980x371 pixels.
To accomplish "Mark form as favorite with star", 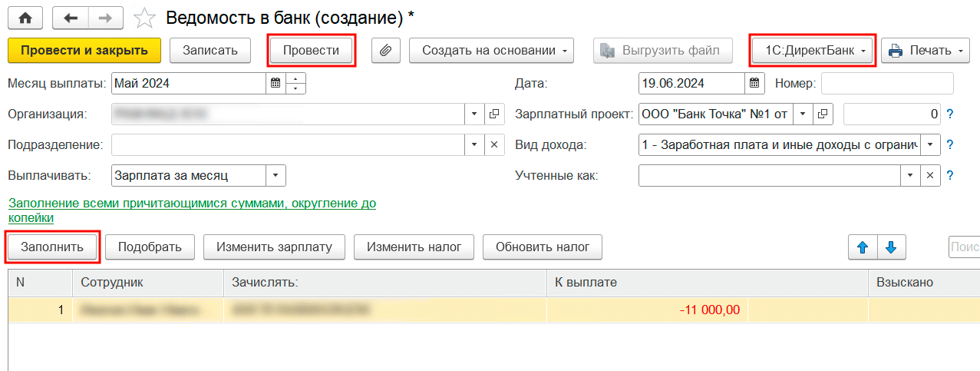I will (145, 18).
